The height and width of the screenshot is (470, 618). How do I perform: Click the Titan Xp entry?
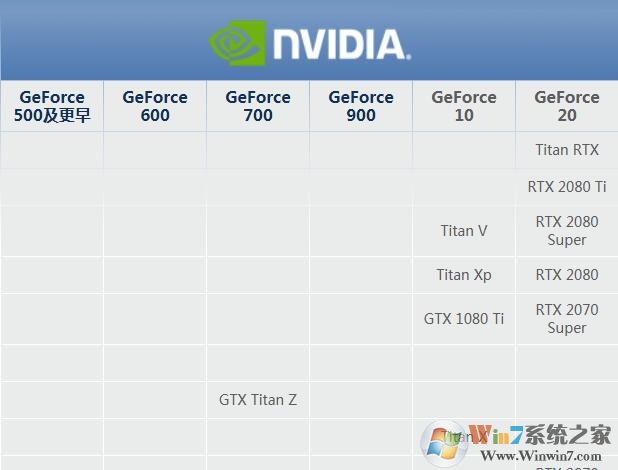464,275
